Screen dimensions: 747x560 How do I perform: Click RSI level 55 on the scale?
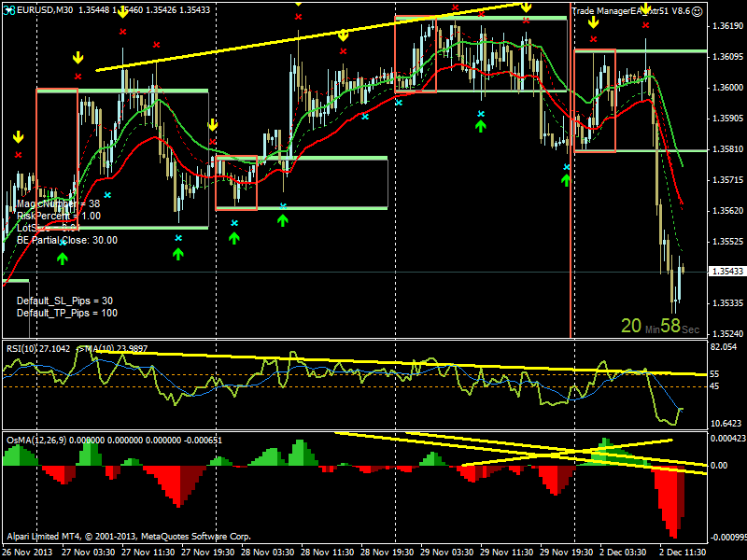(714, 374)
